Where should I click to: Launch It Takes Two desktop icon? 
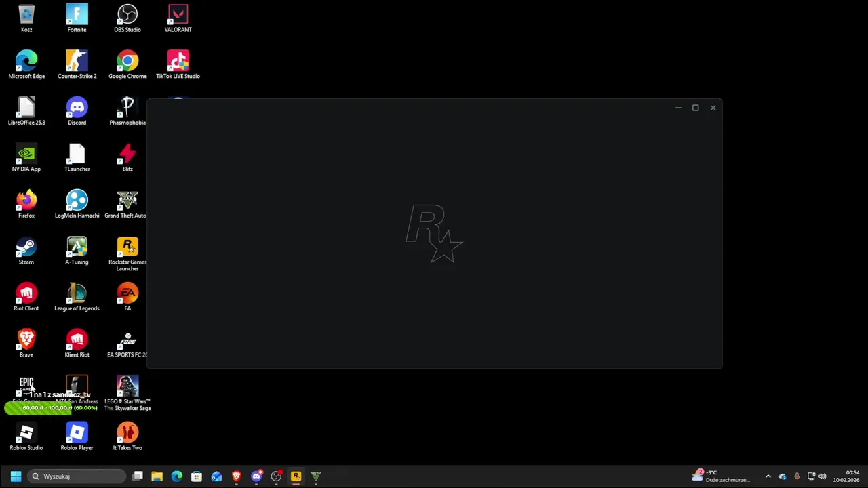[x=127, y=436]
